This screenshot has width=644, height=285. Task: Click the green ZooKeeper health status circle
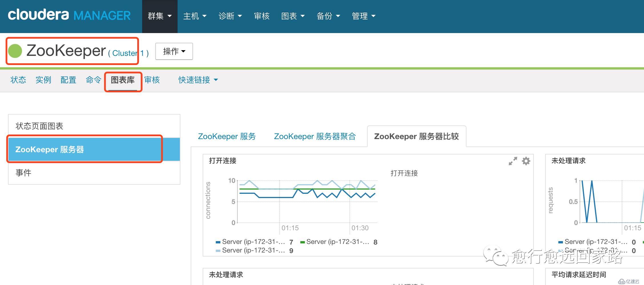pos(15,51)
